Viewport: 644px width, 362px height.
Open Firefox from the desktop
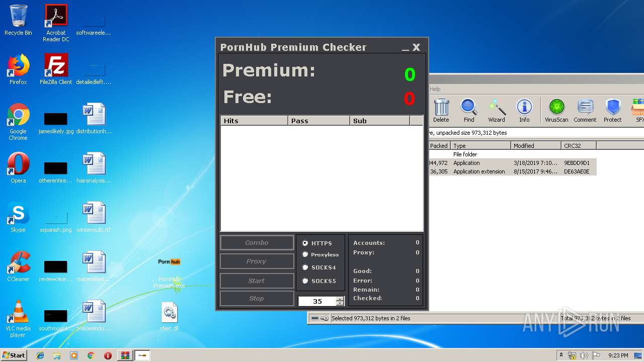(x=18, y=69)
